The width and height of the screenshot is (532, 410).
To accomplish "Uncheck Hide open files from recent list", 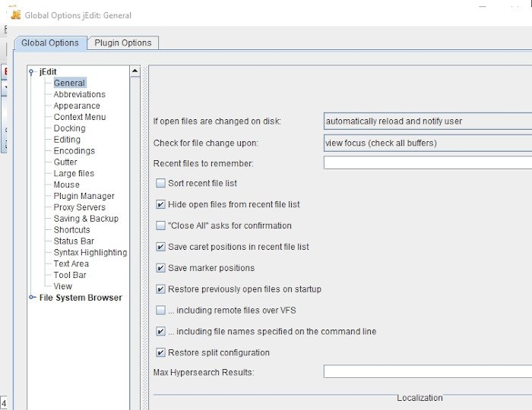I will (x=160, y=204).
